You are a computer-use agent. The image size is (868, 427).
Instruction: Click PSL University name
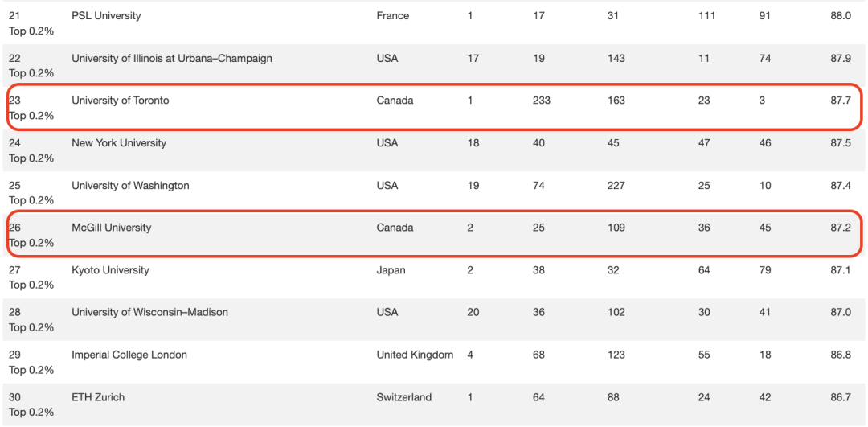tap(106, 16)
